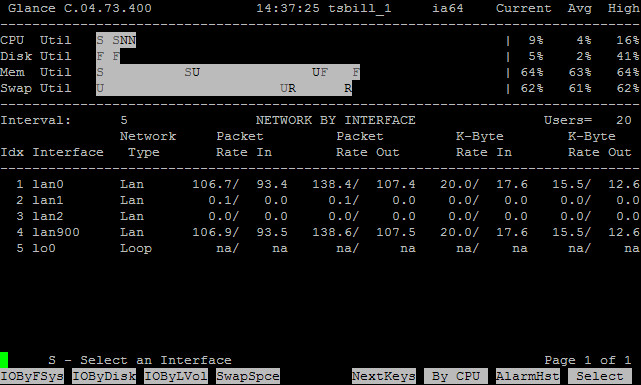Click the Current column header
641x385 pixels.
pos(524,8)
